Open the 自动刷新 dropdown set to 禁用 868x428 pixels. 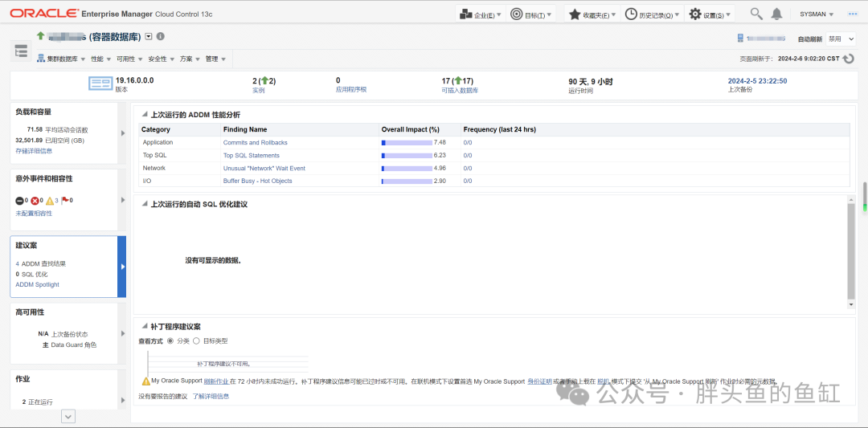point(841,39)
